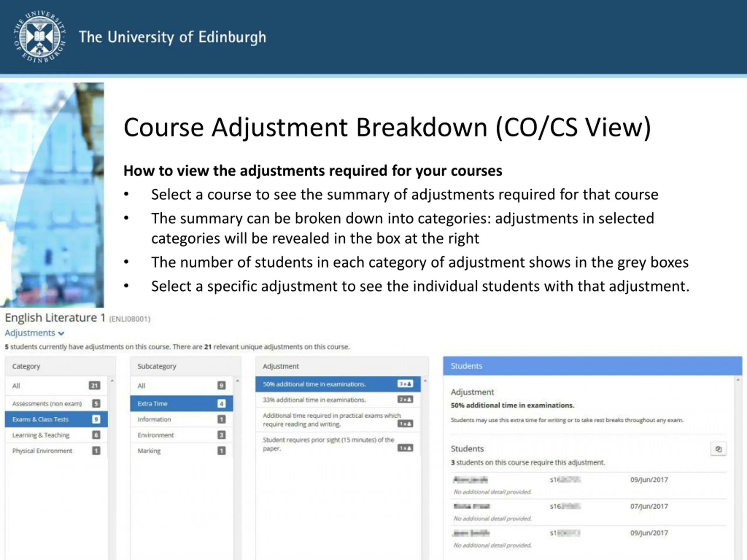The height and width of the screenshot is (560, 747).
Task: Click the English Literature 1 course title
Action: [x=55, y=318]
